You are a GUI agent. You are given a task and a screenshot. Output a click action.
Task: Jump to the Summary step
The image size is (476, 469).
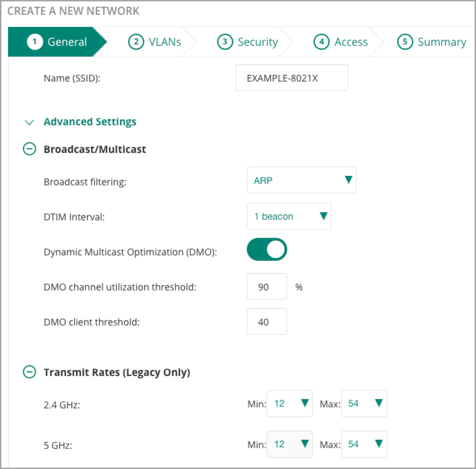click(x=432, y=42)
